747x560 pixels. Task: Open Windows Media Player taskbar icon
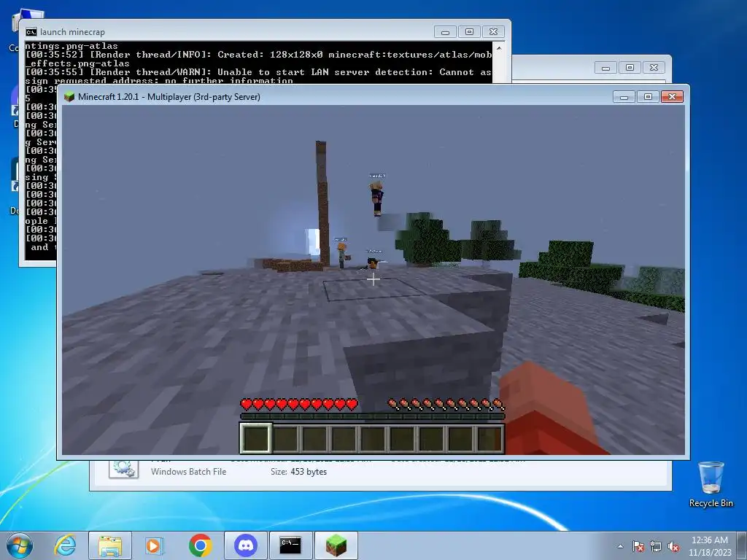click(x=154, y=545)
